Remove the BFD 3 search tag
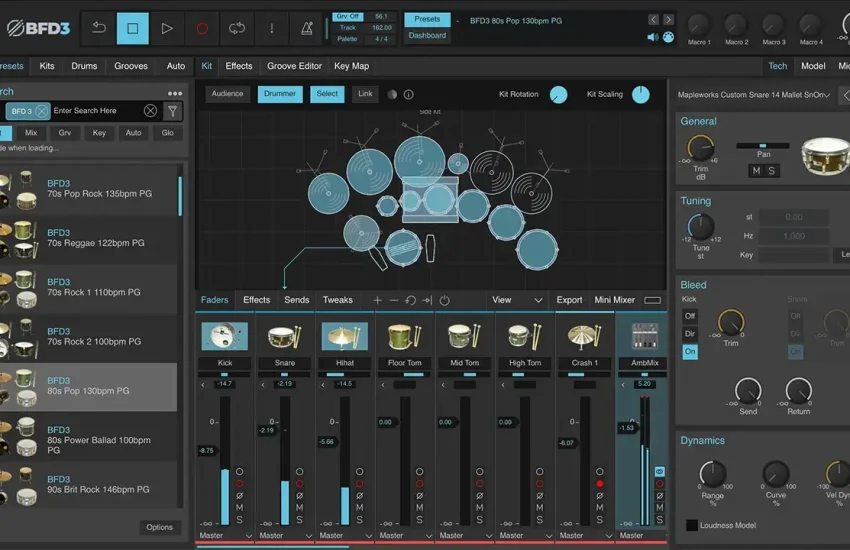The width and height of the screenshot is (850, 550). [x=42, y=111]
